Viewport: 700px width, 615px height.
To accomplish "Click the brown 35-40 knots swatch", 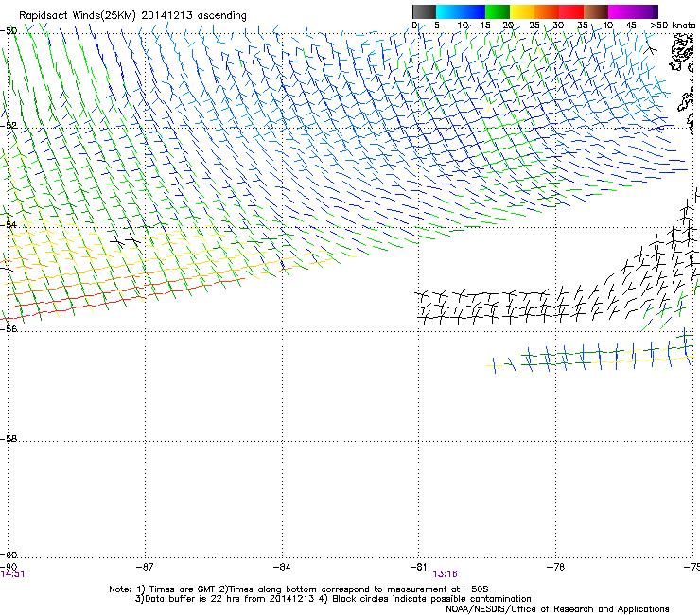I will 596,11.
